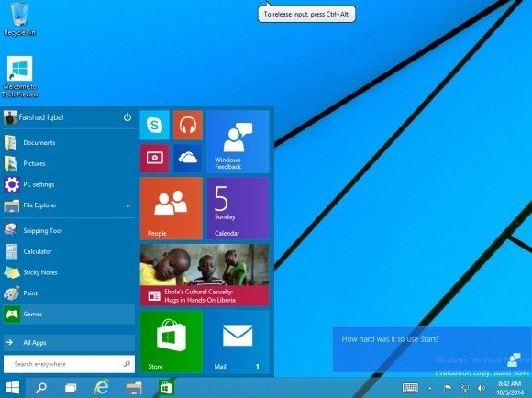
Task: Open the Music headphones tile
Action: tap(188, 125)
